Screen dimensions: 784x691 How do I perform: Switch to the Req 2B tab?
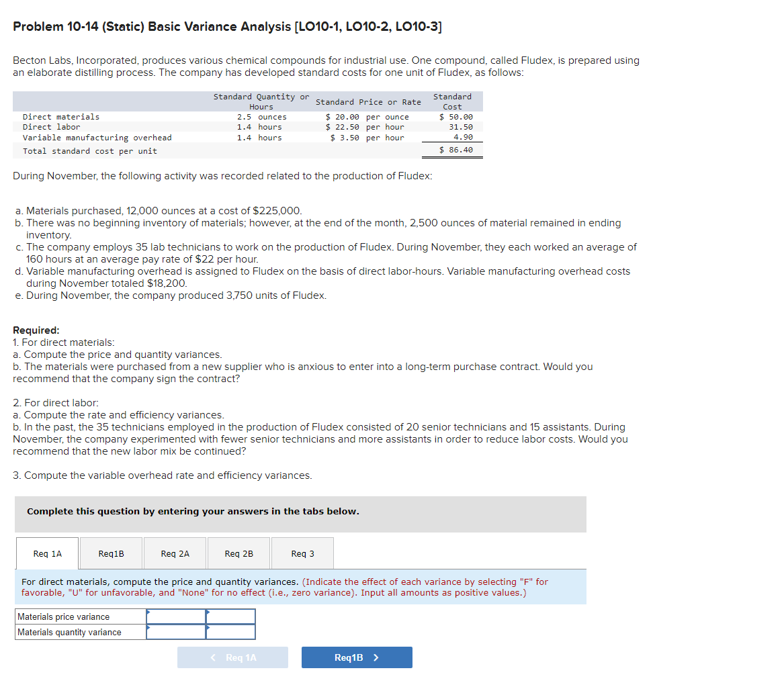239,553
